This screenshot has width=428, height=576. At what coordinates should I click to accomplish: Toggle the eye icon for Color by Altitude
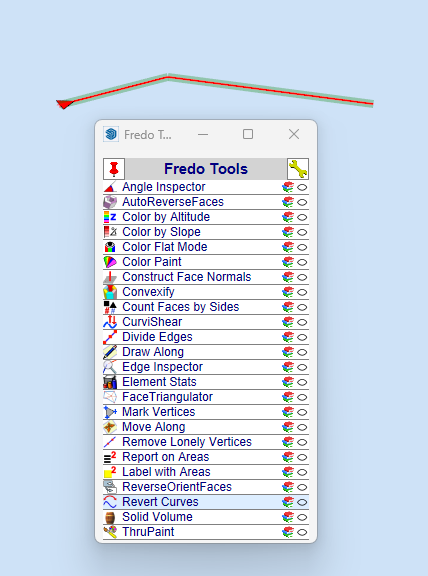pos(302,217)
